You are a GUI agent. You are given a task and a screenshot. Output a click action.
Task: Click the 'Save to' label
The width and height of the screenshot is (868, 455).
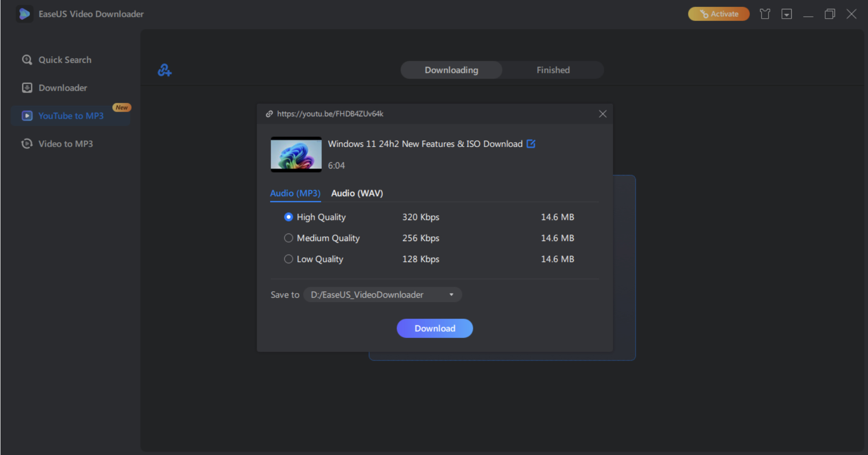pyautogui.click(x=285, y=295)
